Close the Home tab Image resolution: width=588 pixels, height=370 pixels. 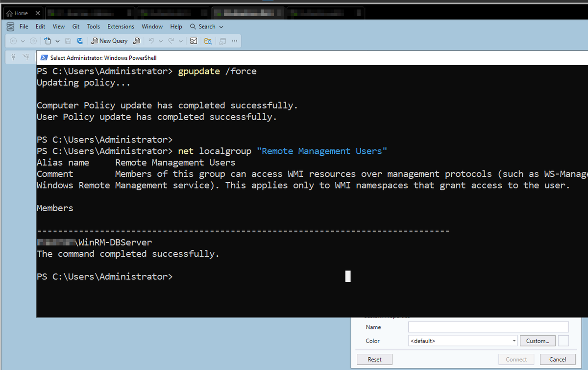pos(38,13)
